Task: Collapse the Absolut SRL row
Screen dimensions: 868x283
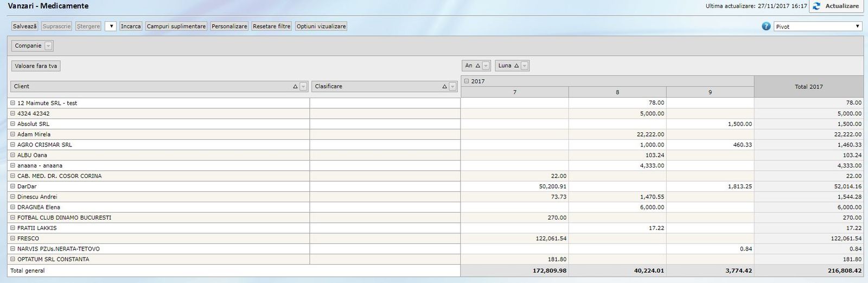Action: coord(12,124)
